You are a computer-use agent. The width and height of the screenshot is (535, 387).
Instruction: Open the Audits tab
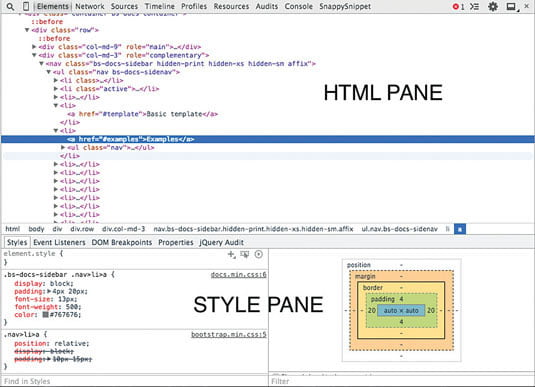(267, 6)
